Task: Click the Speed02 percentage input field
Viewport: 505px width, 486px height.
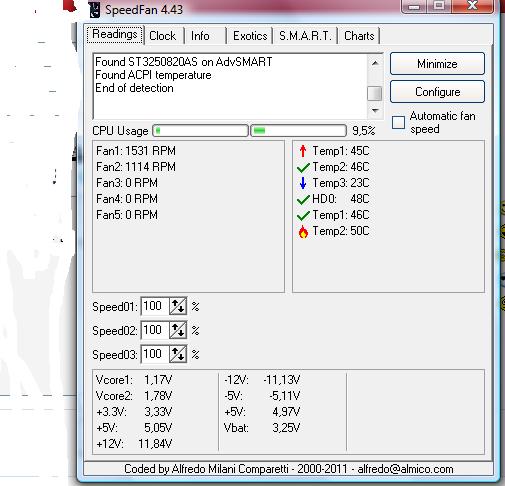Action: pyautogui.click(x=155, y=330)
